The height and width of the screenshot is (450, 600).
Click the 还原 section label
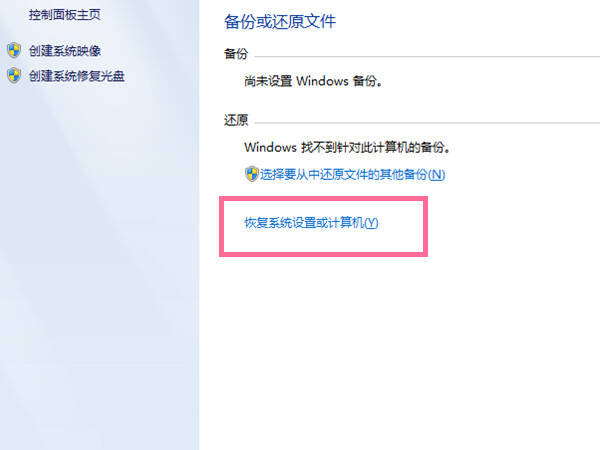pyautogui.click(x=236, y=120)
